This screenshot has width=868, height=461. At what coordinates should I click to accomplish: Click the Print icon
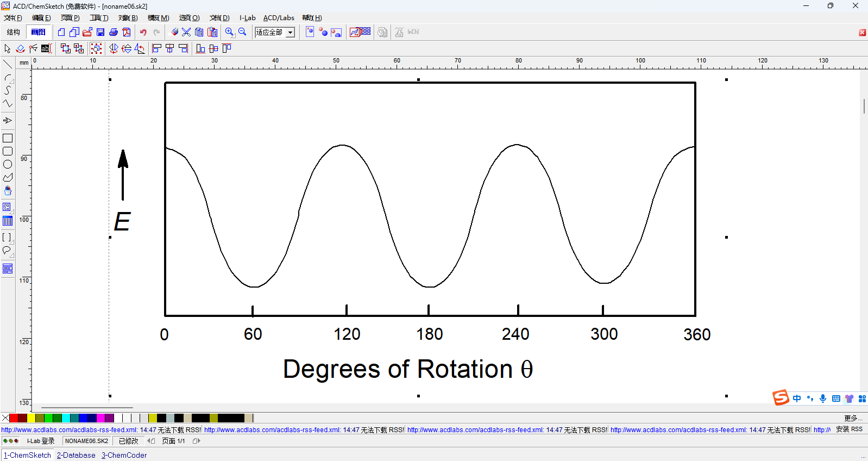pyautogui.click(x=114, y=33)
